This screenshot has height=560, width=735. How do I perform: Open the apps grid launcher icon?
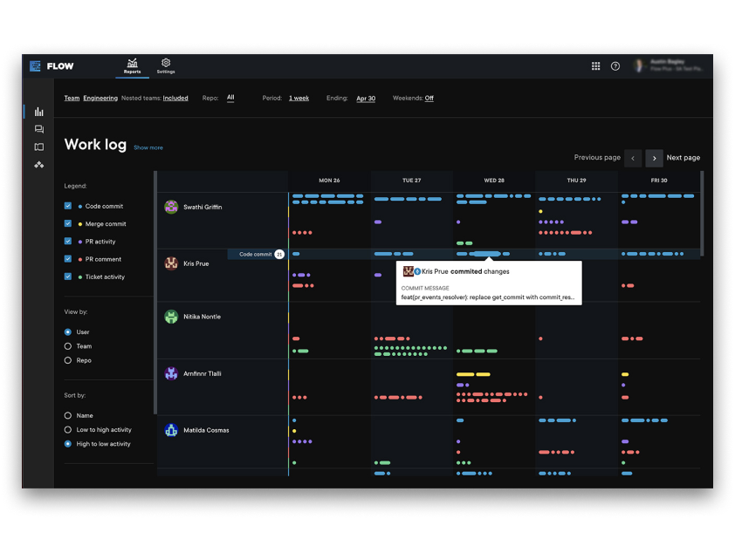[x=596, y=66]
